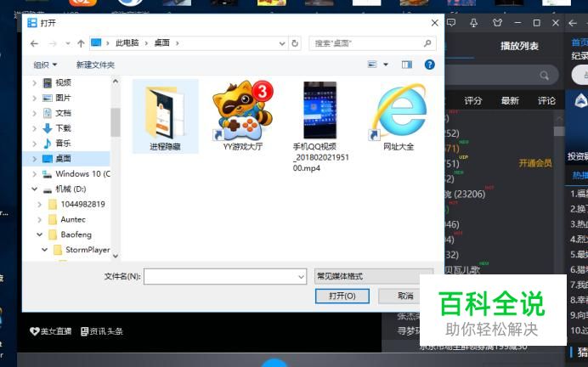Select the 网址大全 Internet Explorer shortcut
This screenshot has width=588, height=367.
pos(399,116)
